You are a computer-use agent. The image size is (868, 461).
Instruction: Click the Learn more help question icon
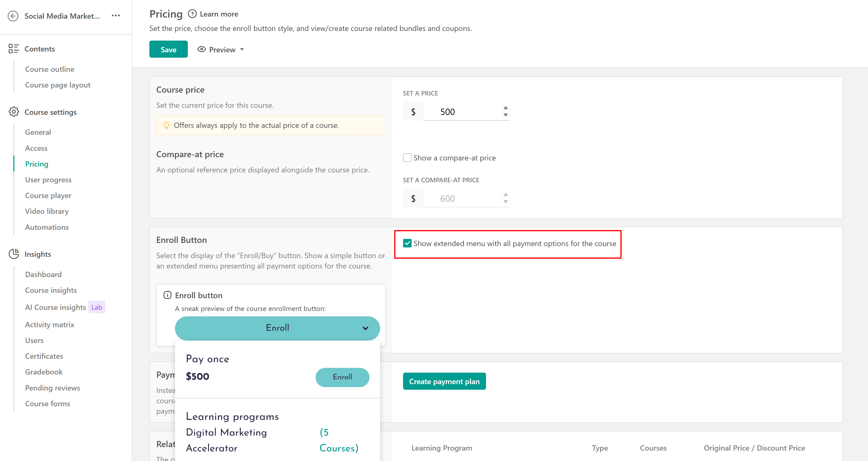coord(192,14)
